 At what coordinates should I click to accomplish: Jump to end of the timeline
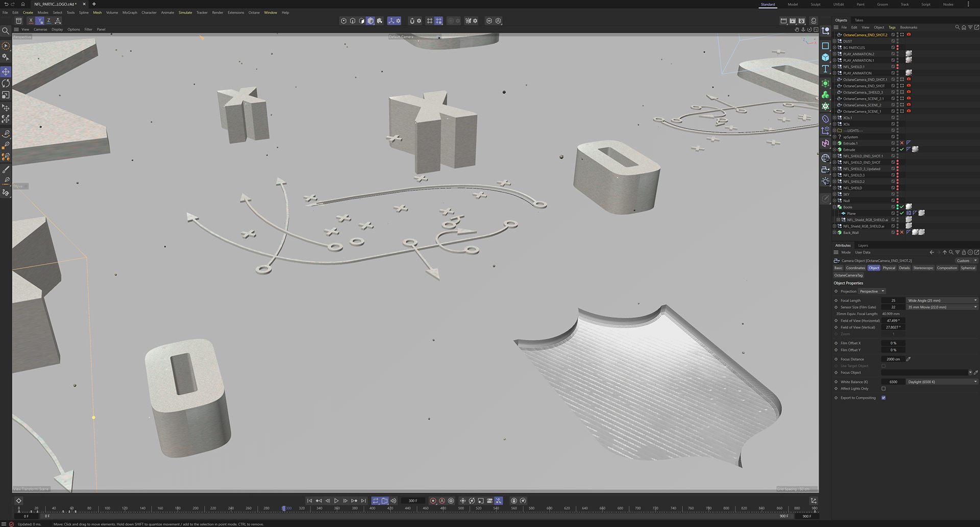pos(363,501)
